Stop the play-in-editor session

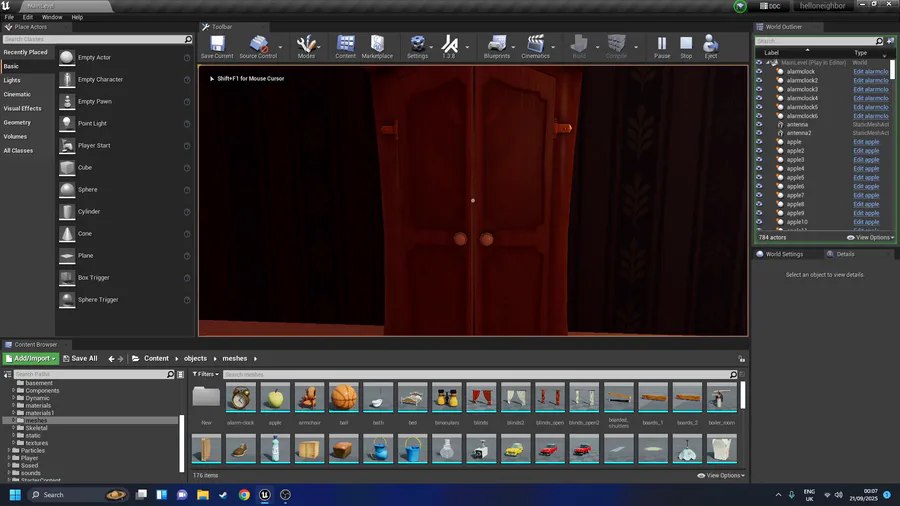(686, 46)
